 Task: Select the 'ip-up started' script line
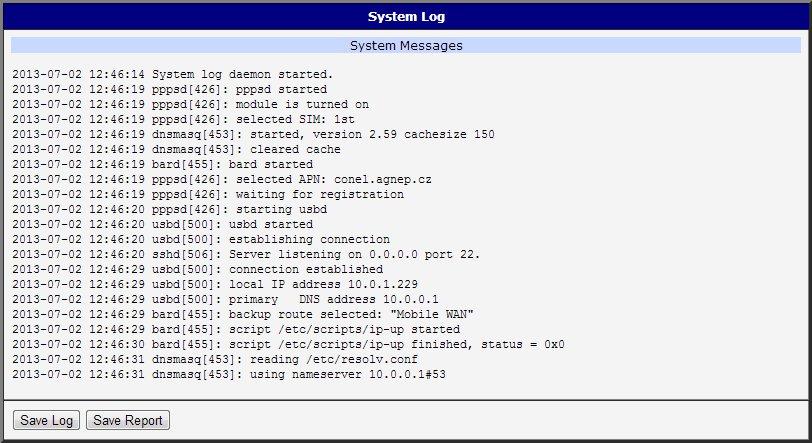pyautogui.click(x=236, y=330)
